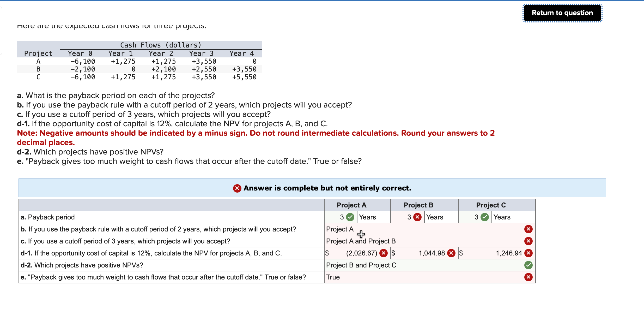Click the Return to question button

[562, 13]
